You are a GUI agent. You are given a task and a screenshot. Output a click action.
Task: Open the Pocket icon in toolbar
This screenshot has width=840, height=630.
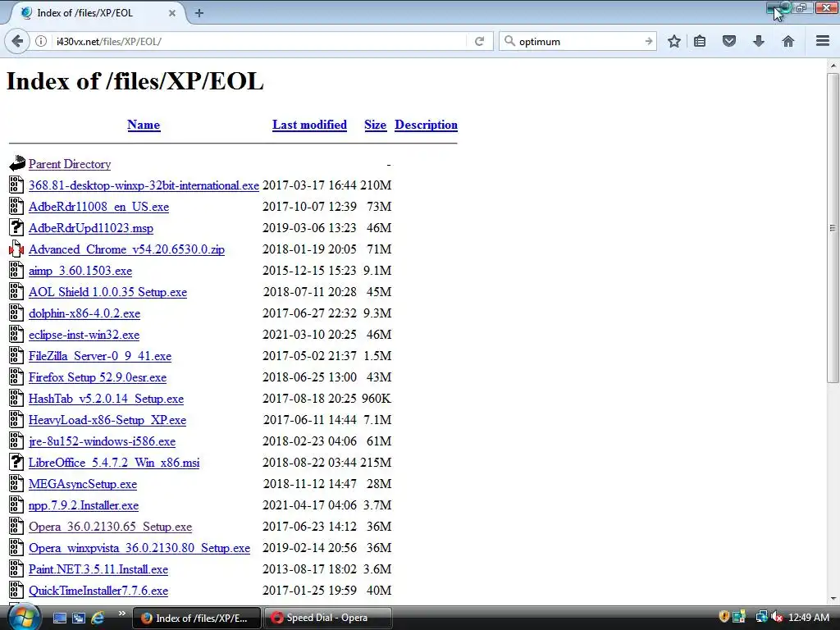point(728,41)
